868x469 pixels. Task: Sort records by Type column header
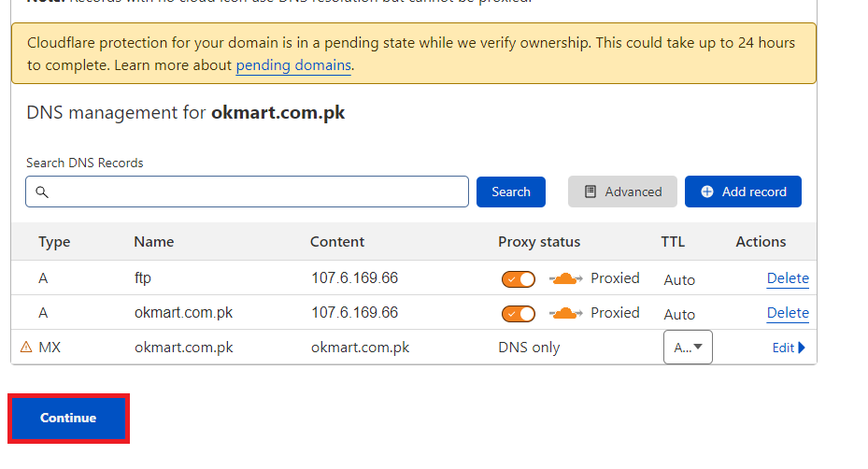(x=54, y=242)
